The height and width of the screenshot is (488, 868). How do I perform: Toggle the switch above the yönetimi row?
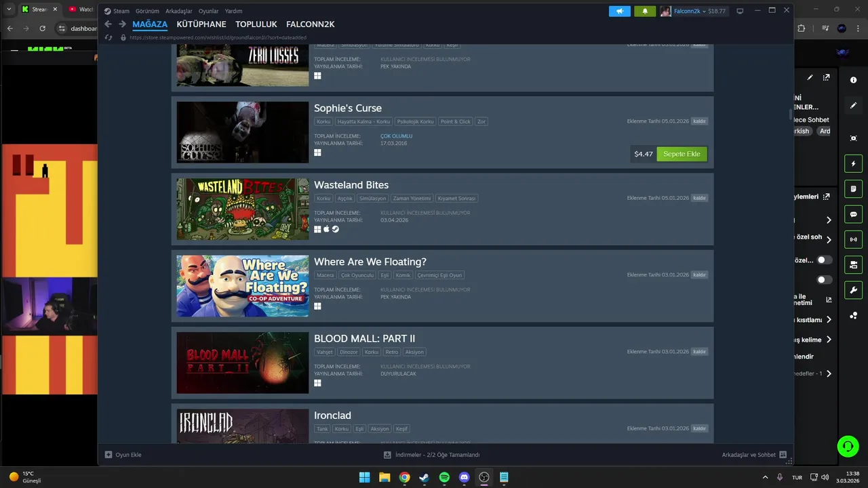[x=824, y=280]
